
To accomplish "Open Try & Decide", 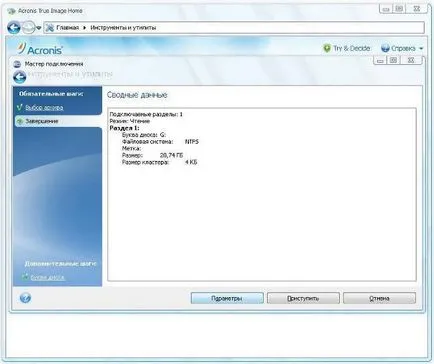I will point(352,48).
